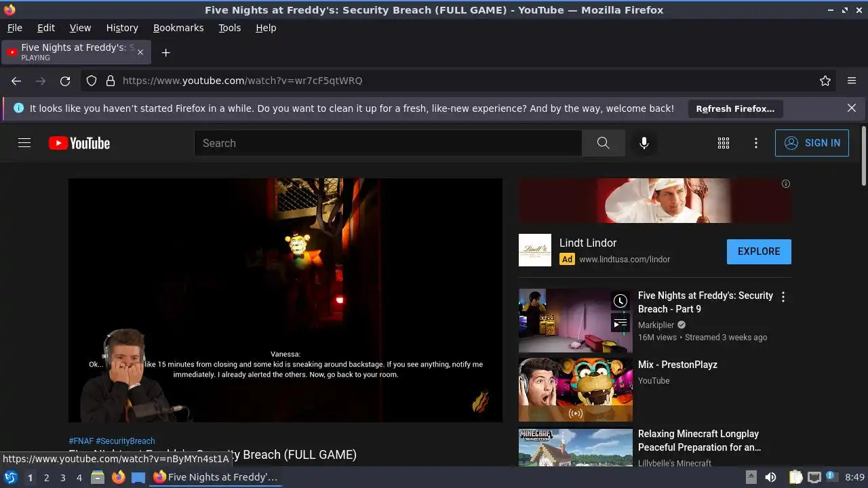Open the Bookmarks menu
868x488 pixels.
178,28
